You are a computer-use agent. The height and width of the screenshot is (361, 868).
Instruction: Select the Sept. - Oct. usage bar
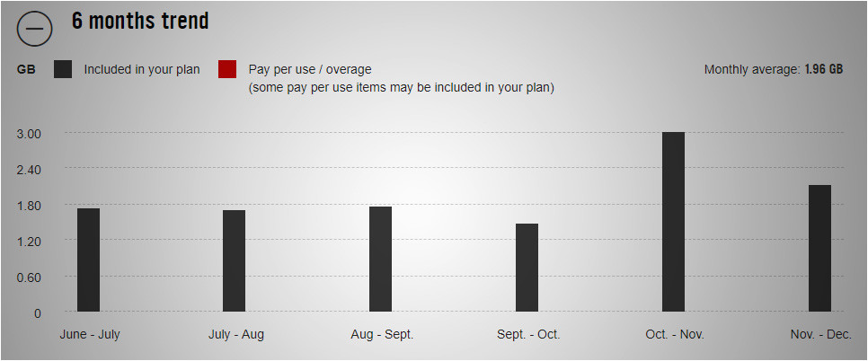click(527, 268)
